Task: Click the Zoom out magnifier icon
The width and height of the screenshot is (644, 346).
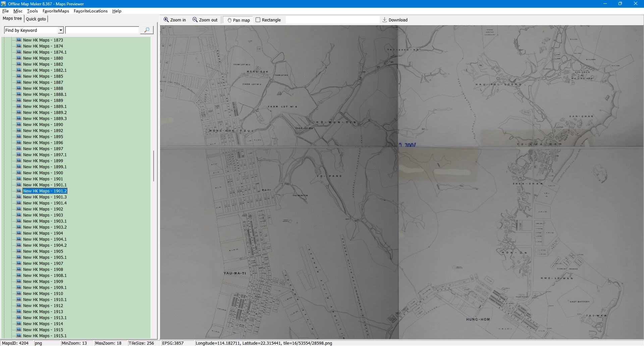Action: (195, 20)
